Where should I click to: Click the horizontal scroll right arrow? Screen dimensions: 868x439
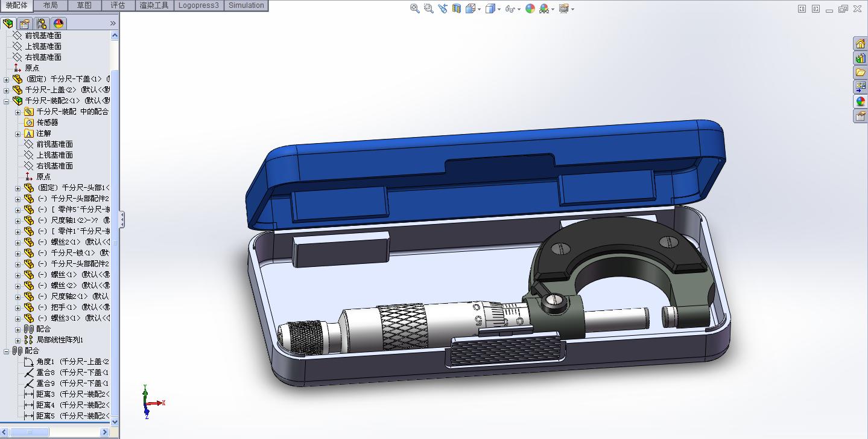104,432
